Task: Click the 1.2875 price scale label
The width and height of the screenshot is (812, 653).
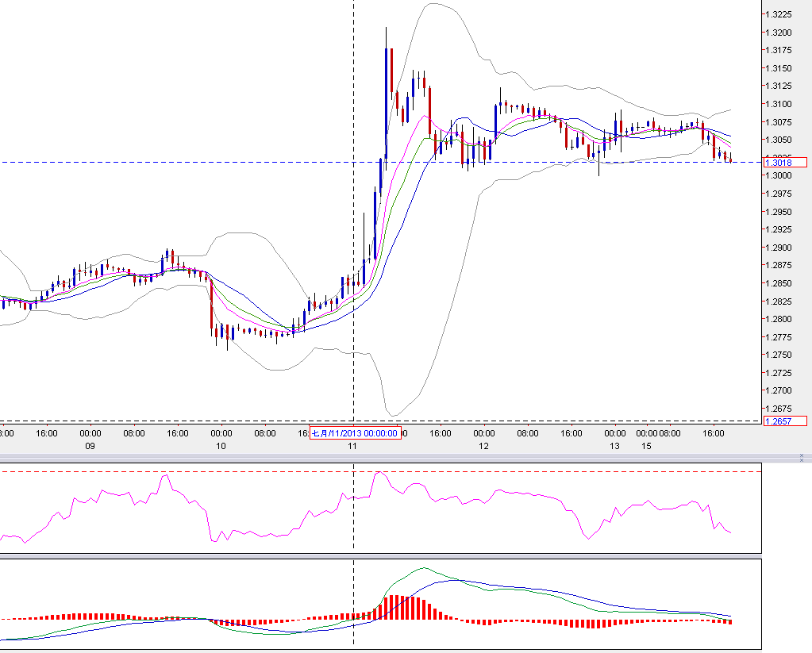Action: (x=779, y=265)
